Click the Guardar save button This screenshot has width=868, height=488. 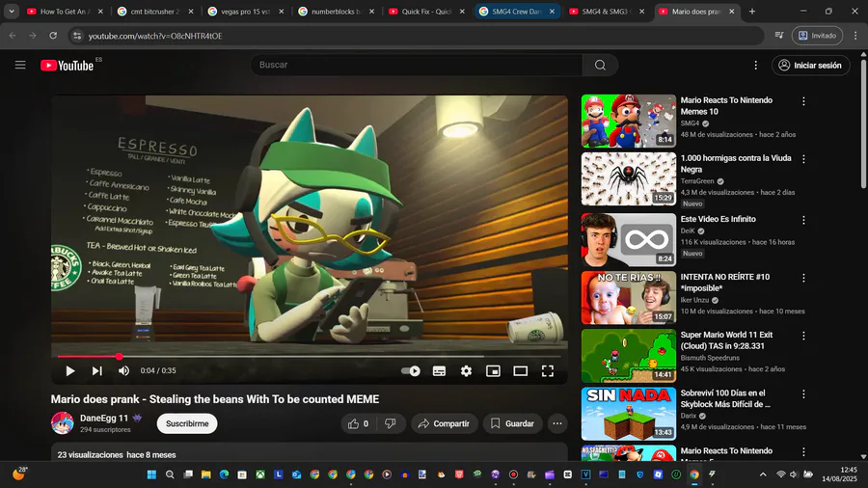pos(513,423)
